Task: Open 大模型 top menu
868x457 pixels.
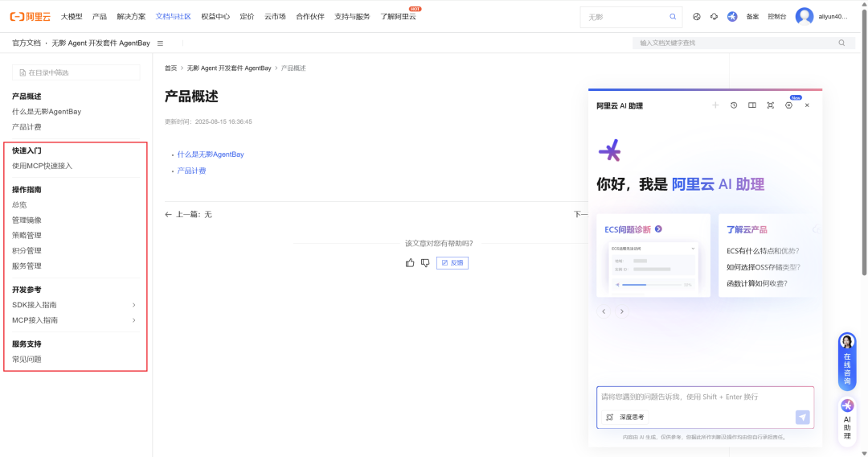Action: [72, 17]
